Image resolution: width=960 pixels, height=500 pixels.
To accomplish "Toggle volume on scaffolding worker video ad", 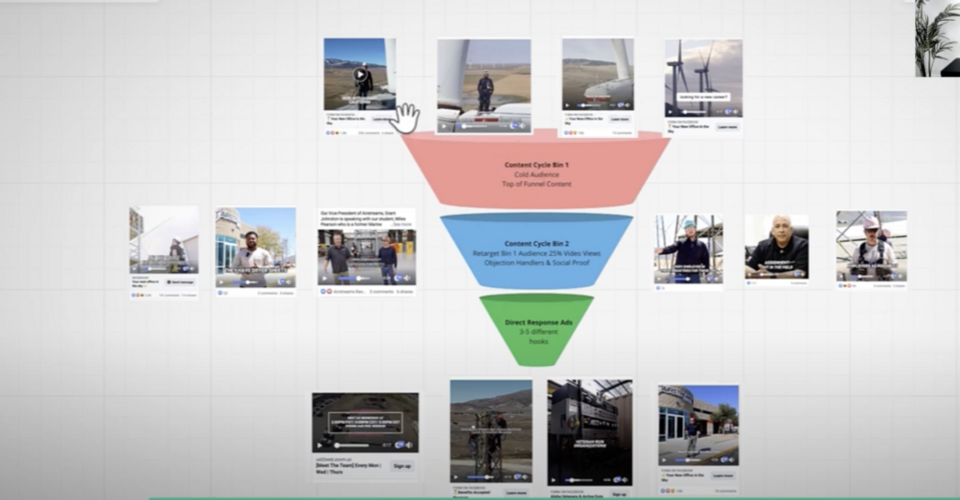I will (x=192, y=269).
